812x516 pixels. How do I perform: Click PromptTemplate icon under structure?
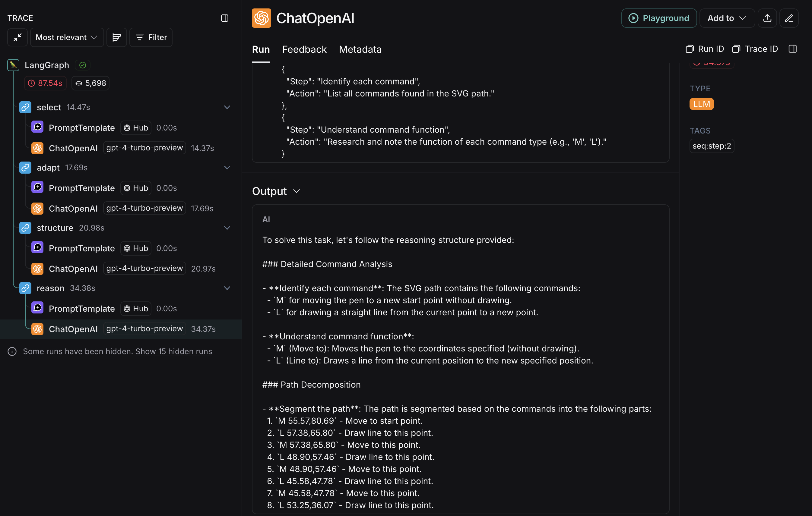[x=37, y=248]
